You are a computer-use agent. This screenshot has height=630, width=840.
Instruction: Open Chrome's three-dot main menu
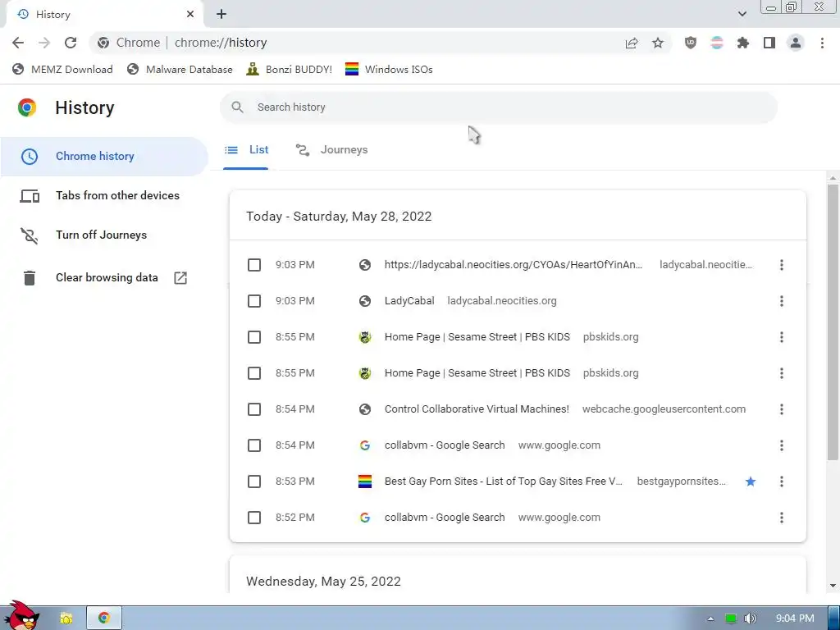822,43
